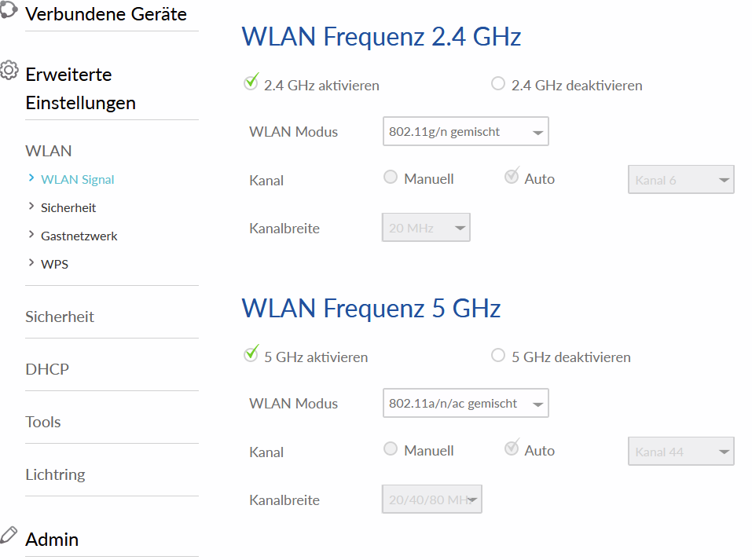Open the 802.11g/n gemischt WLAN Modus dropdown
The width and height of the screenshot is (752, 560).
(465, 132)
